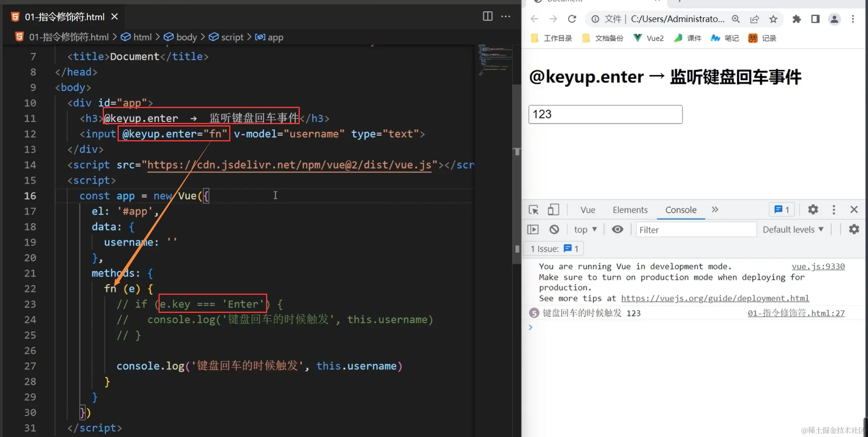Toggle the DevTools device toolbar icon
The image size is (868, 437).
tap(553, 210)
